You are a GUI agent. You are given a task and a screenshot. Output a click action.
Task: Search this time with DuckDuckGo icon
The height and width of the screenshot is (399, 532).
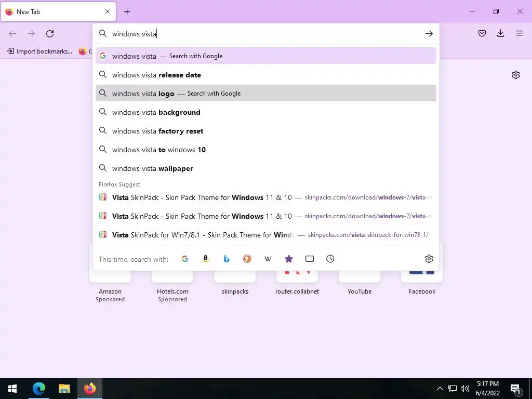click(x=247, y=259)
